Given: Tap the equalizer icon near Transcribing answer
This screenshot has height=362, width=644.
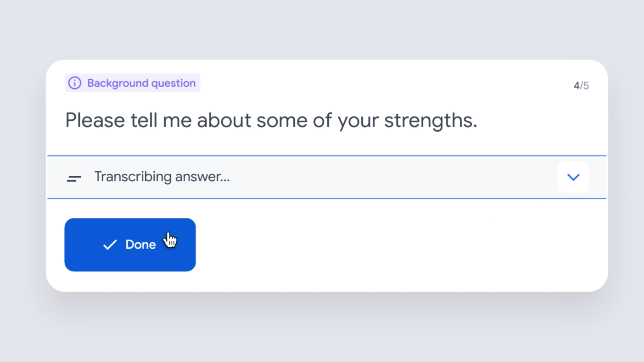Looking at the screenshot, I should click(74, 177).
